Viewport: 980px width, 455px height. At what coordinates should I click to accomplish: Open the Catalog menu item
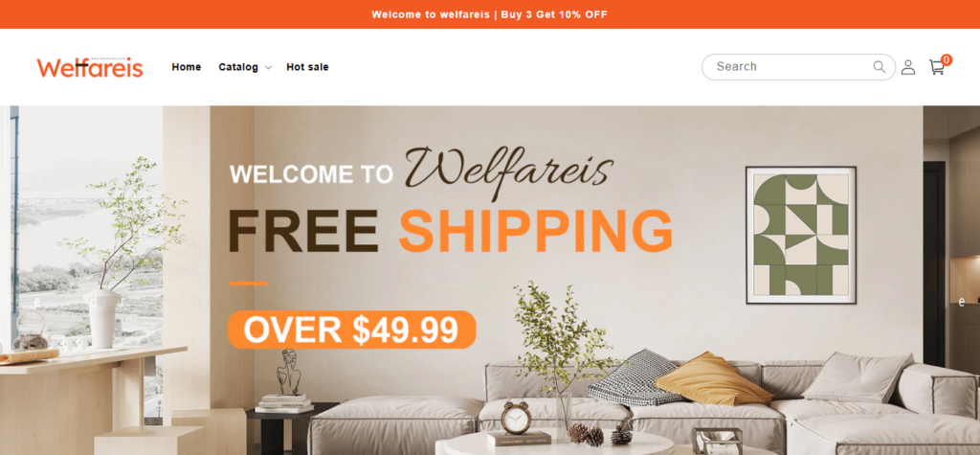238,67
